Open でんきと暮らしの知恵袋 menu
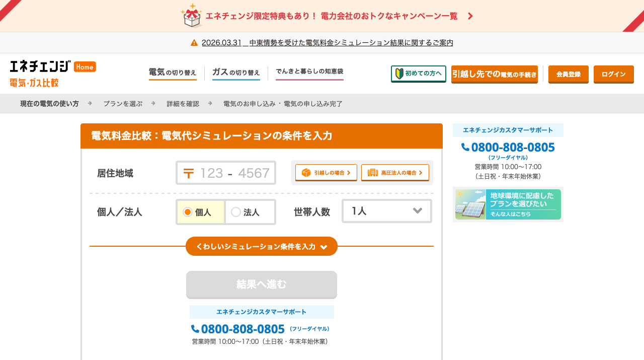 pyautogui.click(x=309, y=73)
